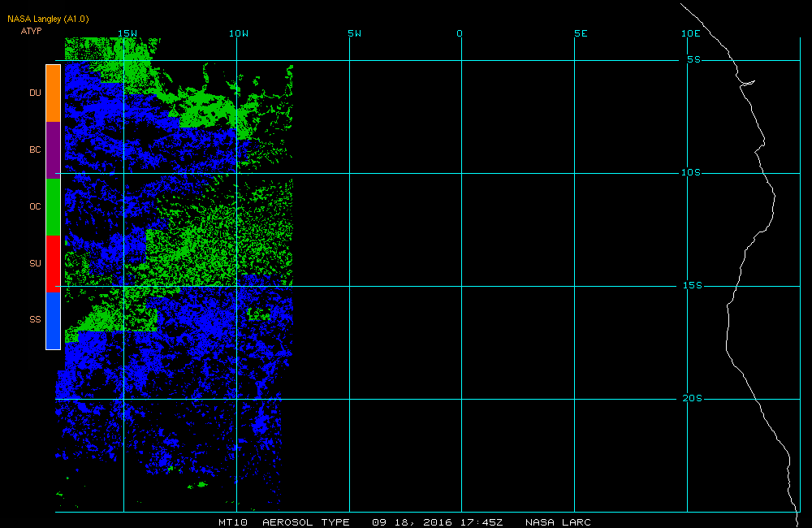Click the 20S latitude label
812x528 pixels.
[x=693, y=399]
